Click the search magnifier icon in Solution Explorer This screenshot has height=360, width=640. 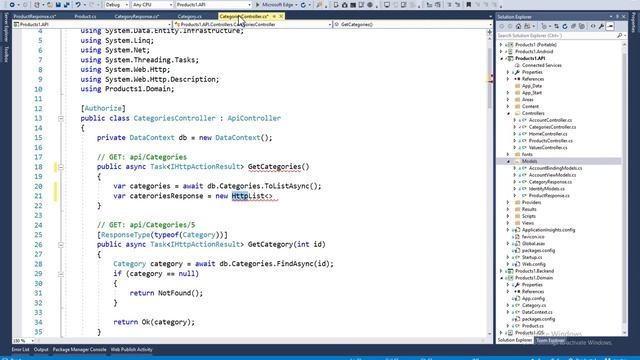[x=620, y=36]
